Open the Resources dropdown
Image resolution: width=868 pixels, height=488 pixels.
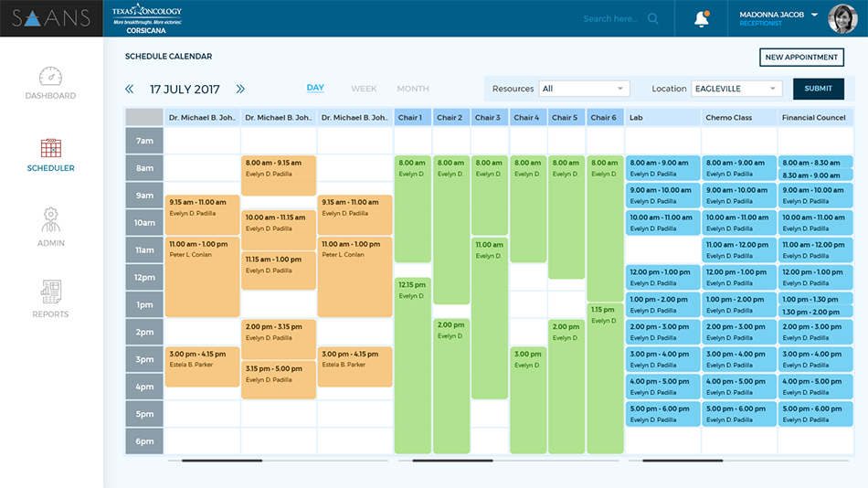point(585,89)
